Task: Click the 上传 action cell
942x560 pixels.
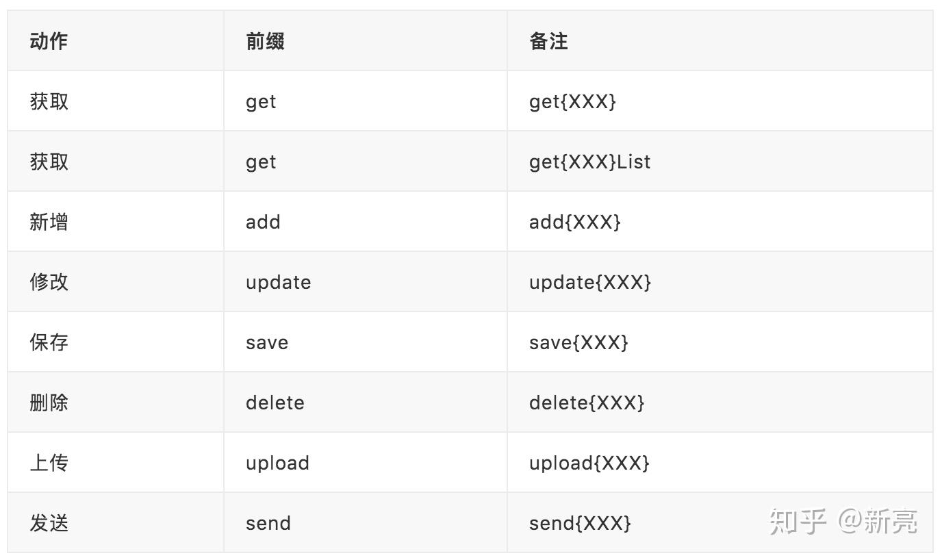Action: pos(116,463)
